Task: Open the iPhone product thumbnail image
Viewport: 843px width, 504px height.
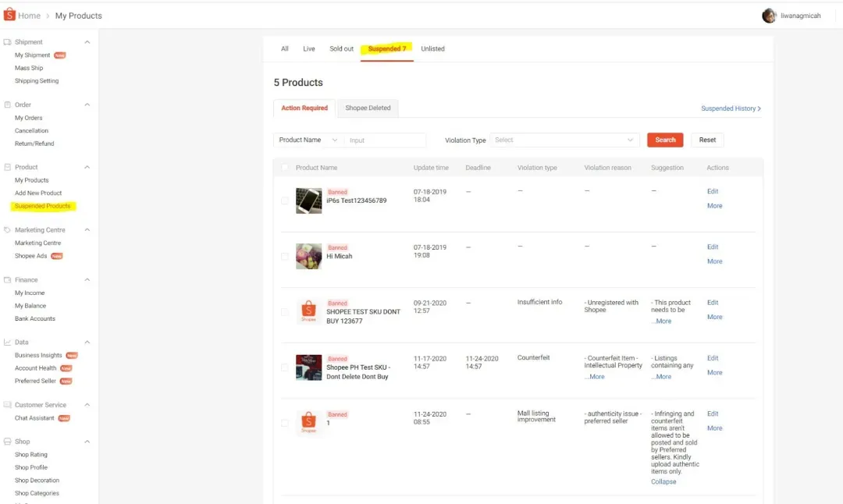Action: [308, 201]
